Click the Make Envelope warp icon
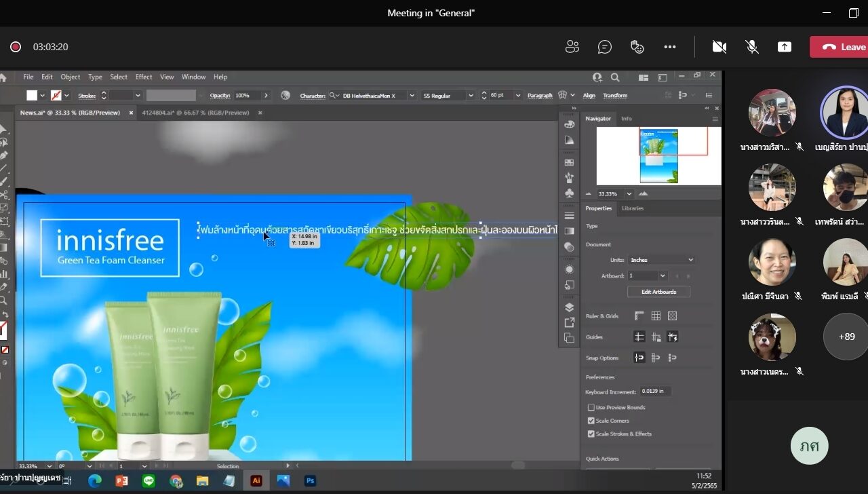Viewport: 868px width, 494px height. tap(562, 96)
